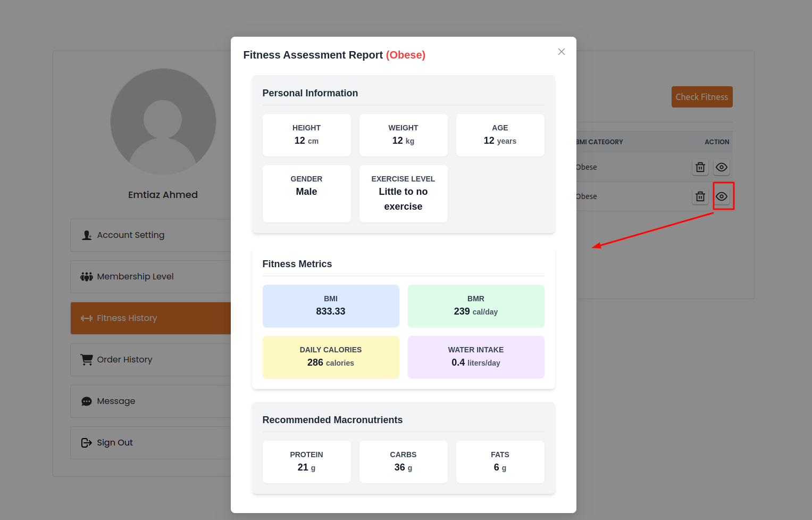This screenshot has height=520, width=812.
Task: Click the blue BMI metric card
Action: coord(331,306)
